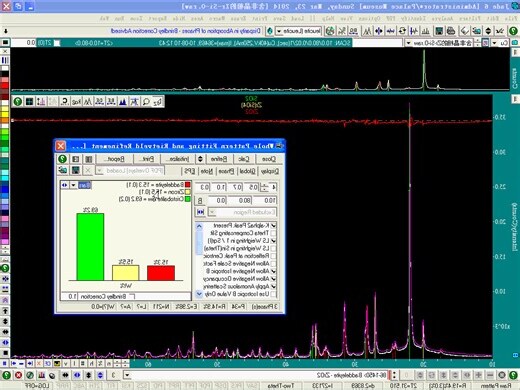Click the up-down stepper beside Refine button
The height and width of the screenshot is (390, 520).
click(x=200, y=159)
